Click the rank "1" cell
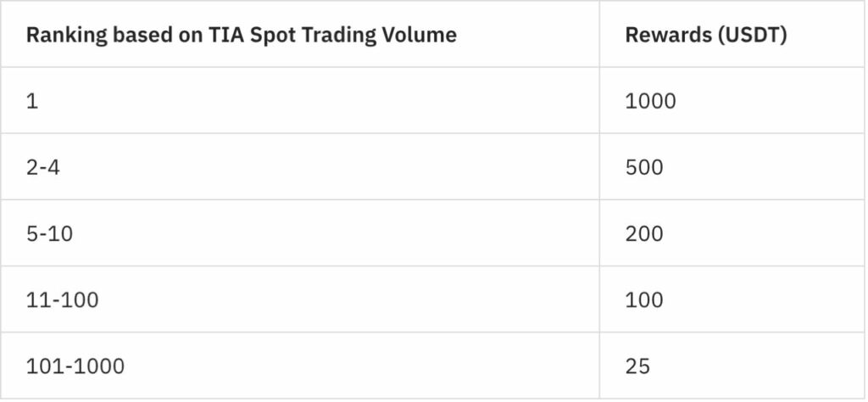The height and width of the screenshot is (402, 868). pos(32,101)
